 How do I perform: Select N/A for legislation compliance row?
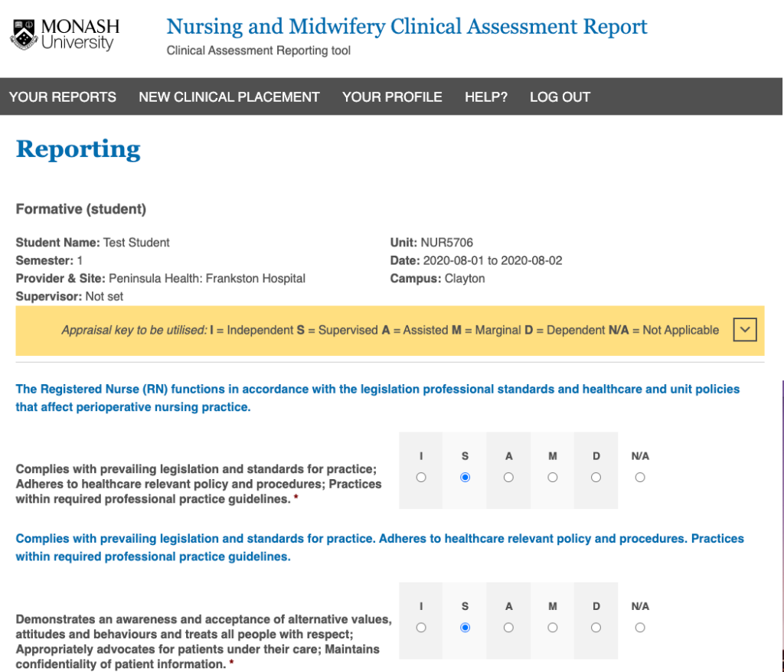tap(640, 478)
